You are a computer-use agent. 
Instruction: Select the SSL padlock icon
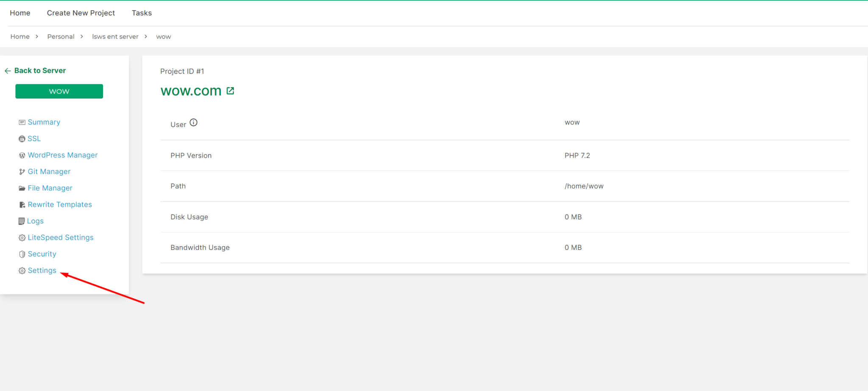coord(22,139)
